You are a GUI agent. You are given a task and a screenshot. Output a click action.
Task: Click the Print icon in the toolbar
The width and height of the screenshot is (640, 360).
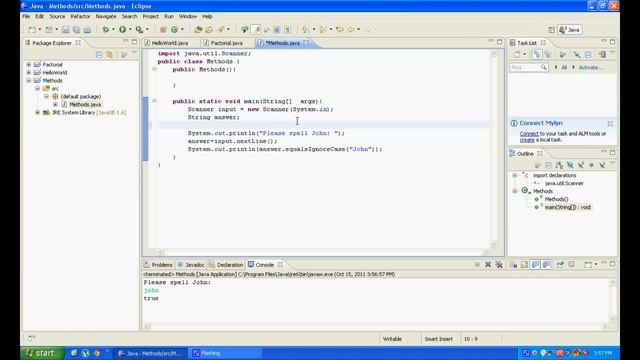[87, 29]
